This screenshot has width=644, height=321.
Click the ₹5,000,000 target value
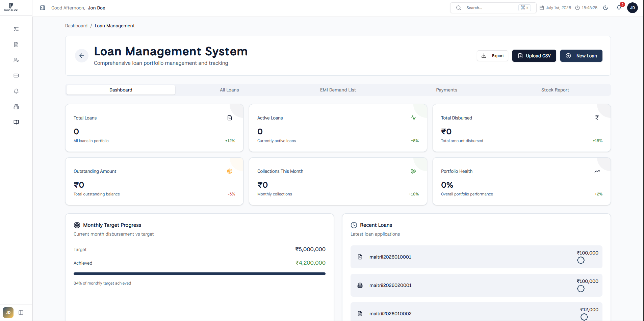310,249
